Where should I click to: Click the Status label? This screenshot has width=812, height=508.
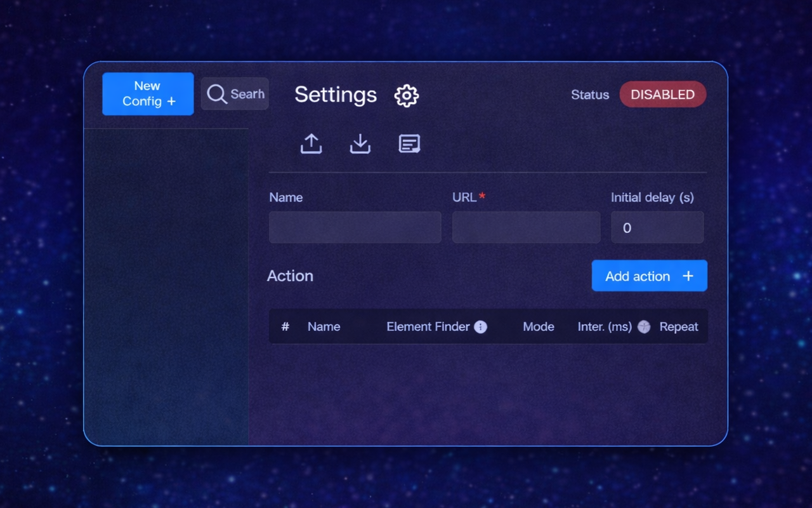590,95
